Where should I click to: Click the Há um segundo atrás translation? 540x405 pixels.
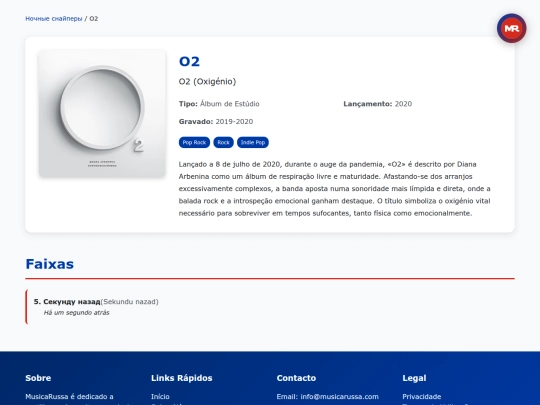[76, 313]
